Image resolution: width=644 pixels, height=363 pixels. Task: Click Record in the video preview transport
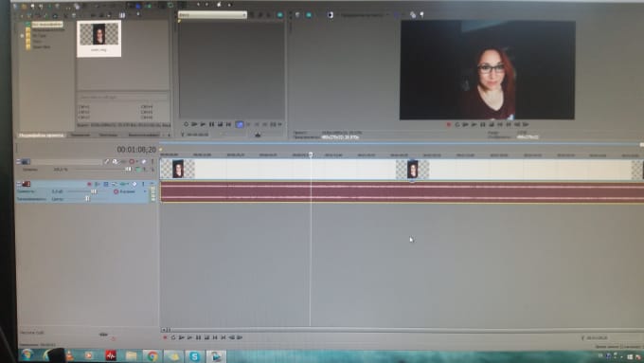click(449, 124)
